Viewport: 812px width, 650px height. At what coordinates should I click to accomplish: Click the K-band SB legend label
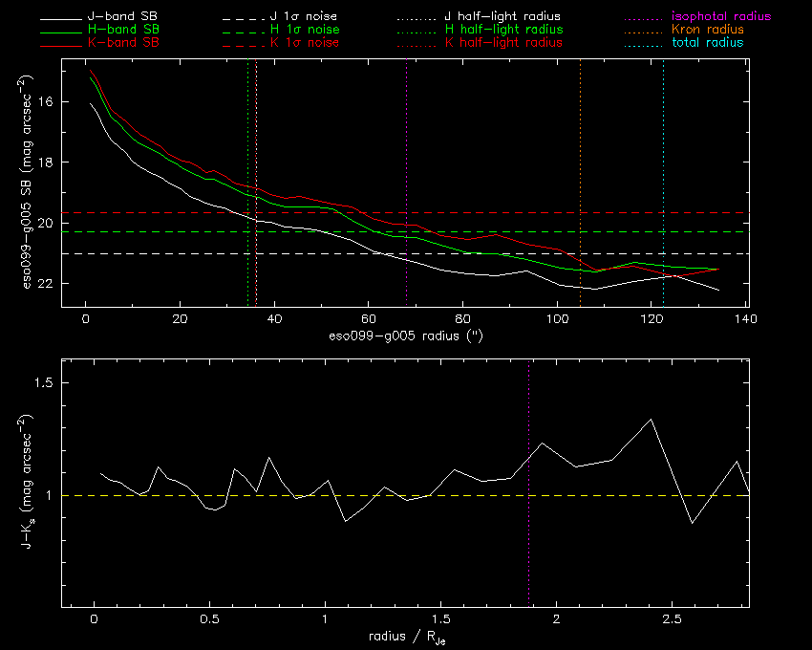pos(123,42)
